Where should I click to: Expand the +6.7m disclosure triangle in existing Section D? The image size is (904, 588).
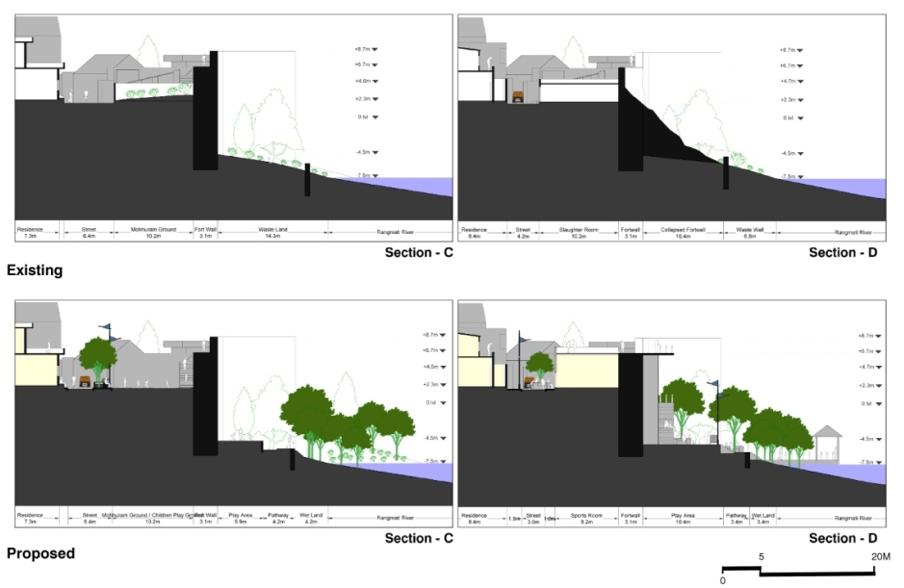click(800, 65)
